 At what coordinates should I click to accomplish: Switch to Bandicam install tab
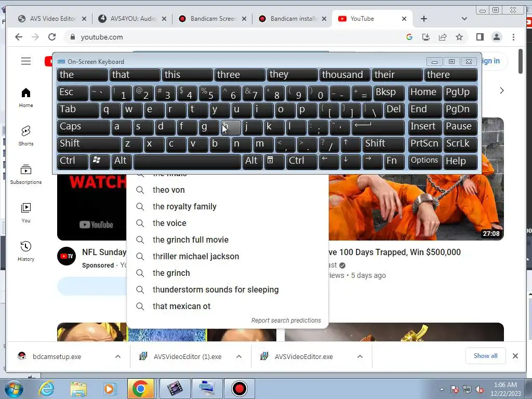293,19
